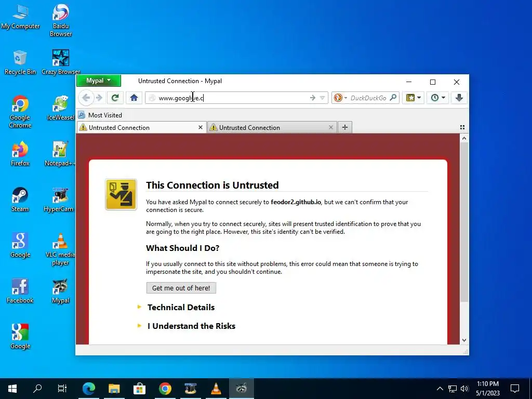Reload the current page
Screen dimensions: 532x399
(115, 98)
